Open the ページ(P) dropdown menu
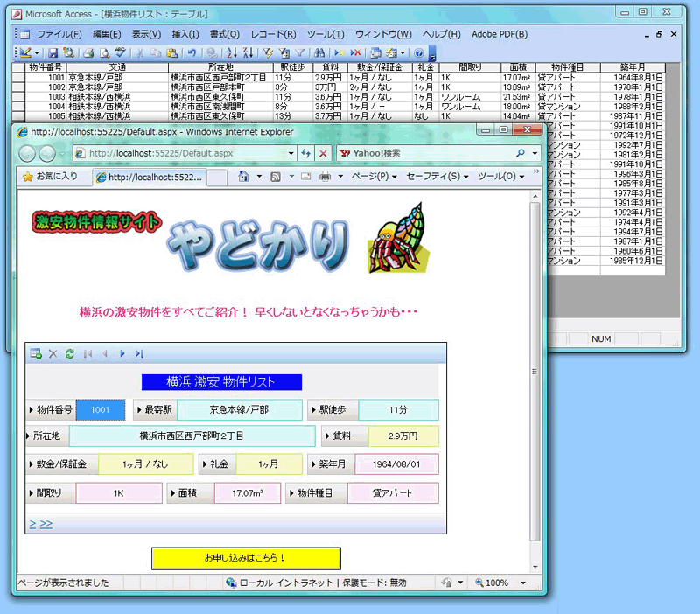This screenshot has width=700, height=614. click(367, 176)
